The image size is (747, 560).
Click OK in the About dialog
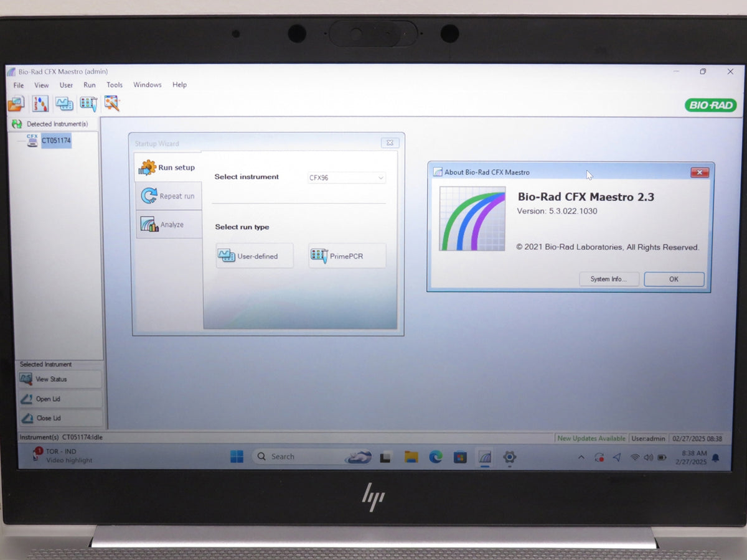[x=674, y=279]
